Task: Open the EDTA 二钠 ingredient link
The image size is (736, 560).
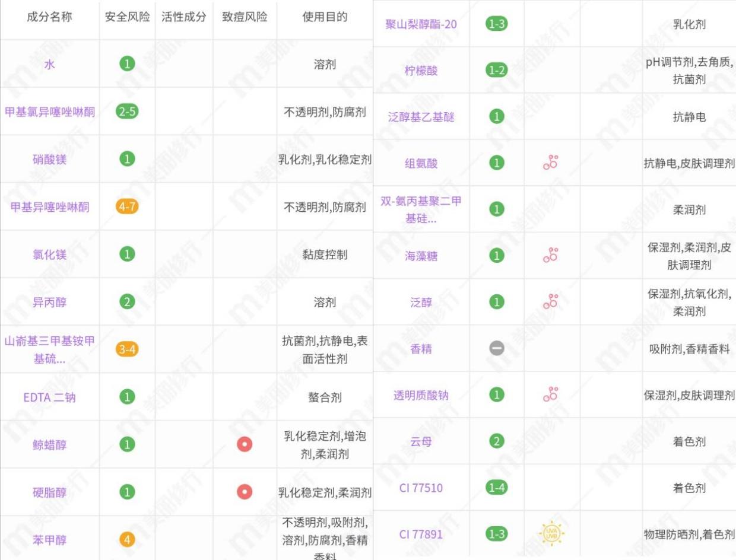Action: point(49,397)
